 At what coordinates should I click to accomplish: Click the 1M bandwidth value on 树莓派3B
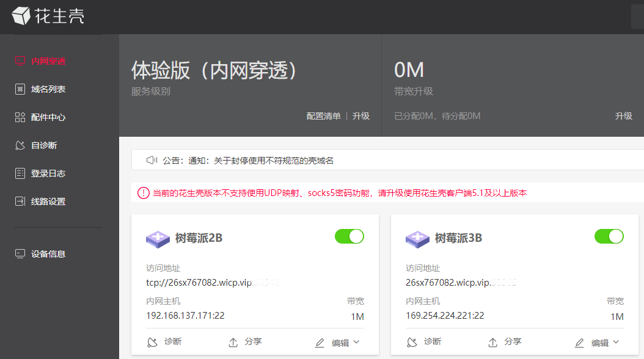tap(617, 317)
